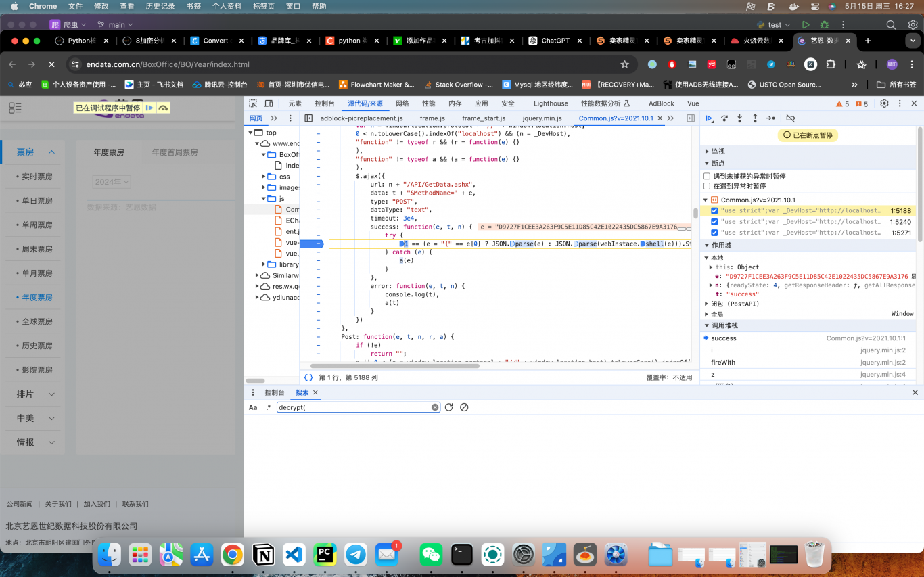Click the single Step debugger icon
The height and width of the screenshot is (577, 924).
pos(770,118)
